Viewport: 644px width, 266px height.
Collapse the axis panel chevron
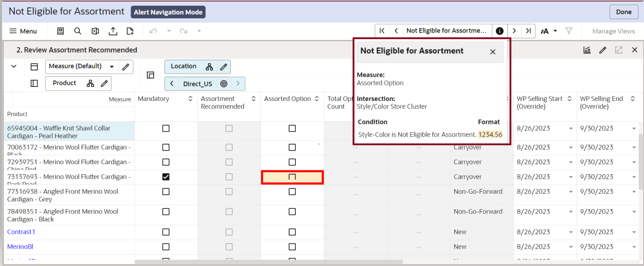(14, 66)
